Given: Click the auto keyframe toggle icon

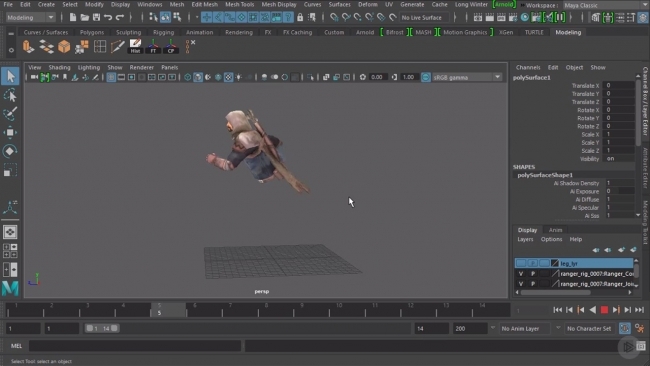Looking at the screenshot, I should [625, 328].
